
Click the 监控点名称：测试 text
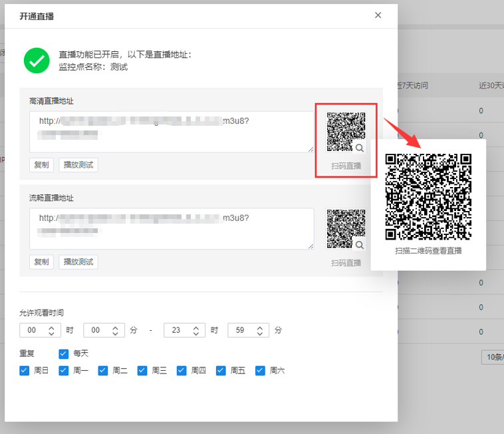[x=93, y=67]
